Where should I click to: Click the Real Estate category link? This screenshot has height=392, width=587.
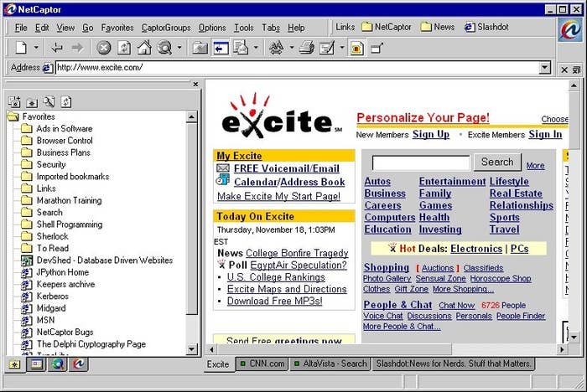(x=516, y=193)
